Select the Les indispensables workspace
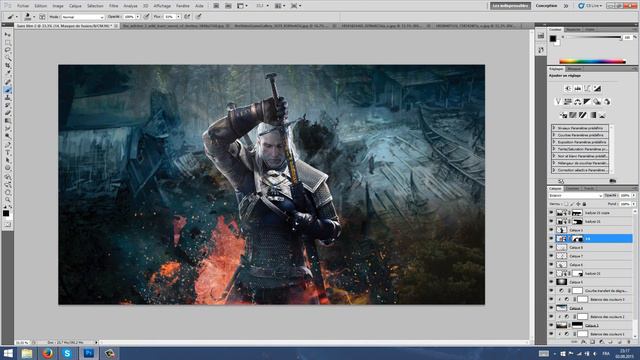 pyautogui.click(x=510, y=6)
